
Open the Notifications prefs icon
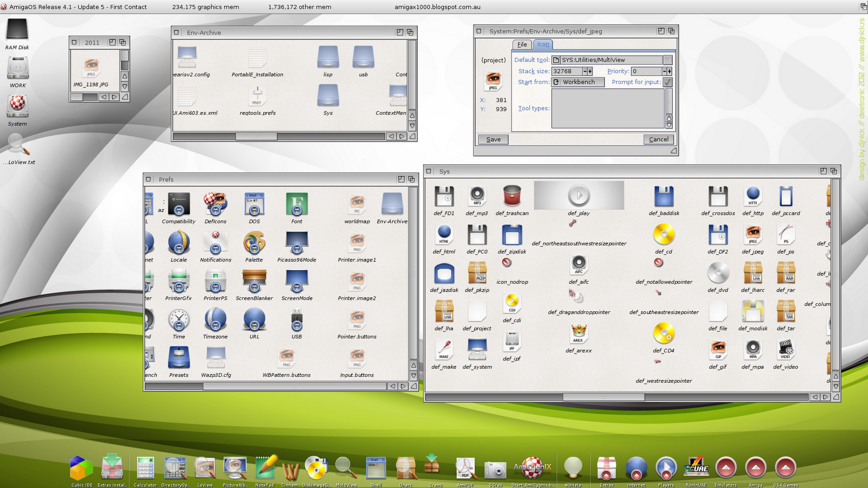point(215,243)
